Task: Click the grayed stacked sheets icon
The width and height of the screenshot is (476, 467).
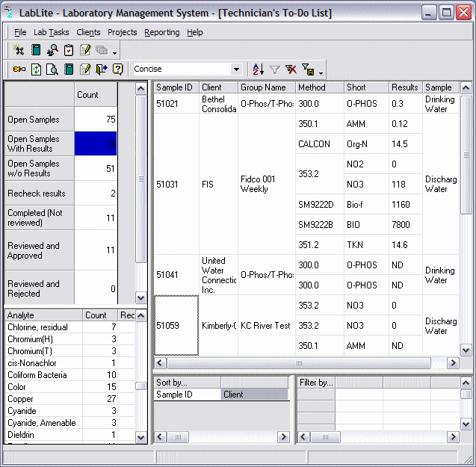Action: 102,50
